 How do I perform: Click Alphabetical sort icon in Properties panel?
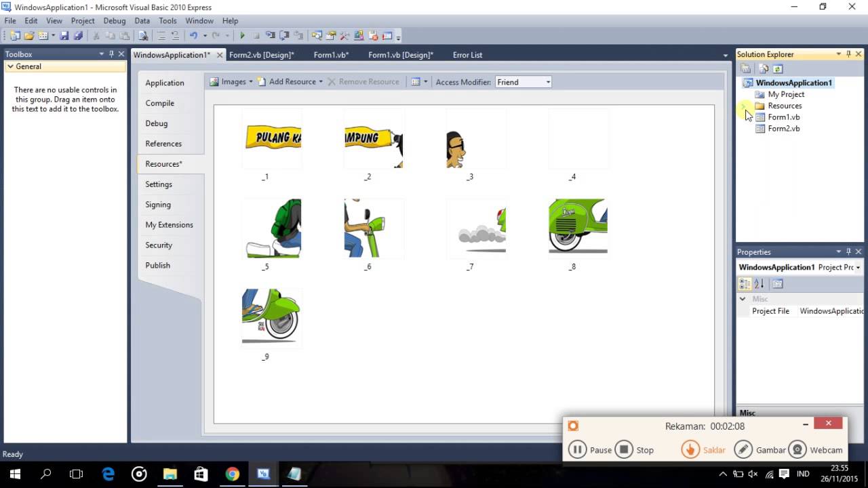click(759, 284)
